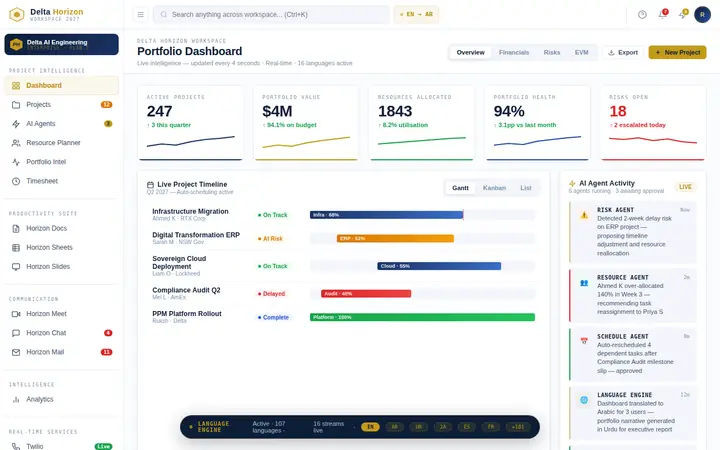
Task: Select the Compliance Audit Q2 project name
Action: point(186,290)
